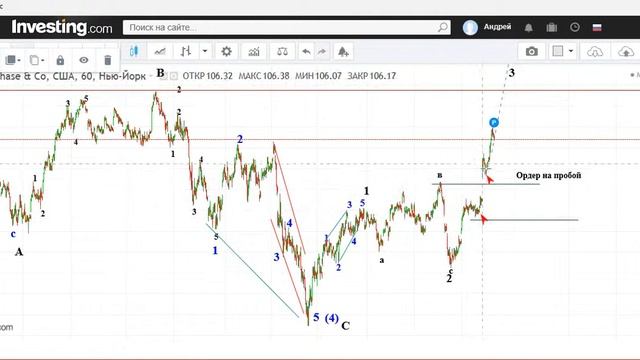Click the МАКС 106.38 value
640x360 pixels.
point(264,76)
